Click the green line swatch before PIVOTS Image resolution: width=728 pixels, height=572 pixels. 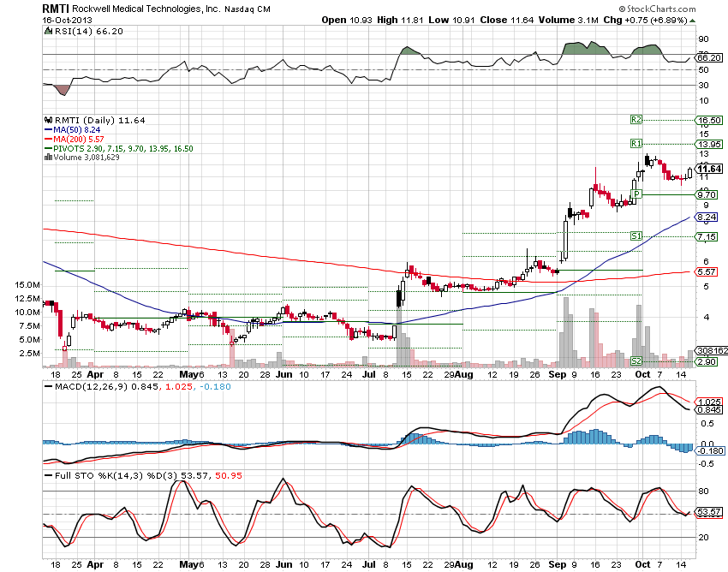48,149
